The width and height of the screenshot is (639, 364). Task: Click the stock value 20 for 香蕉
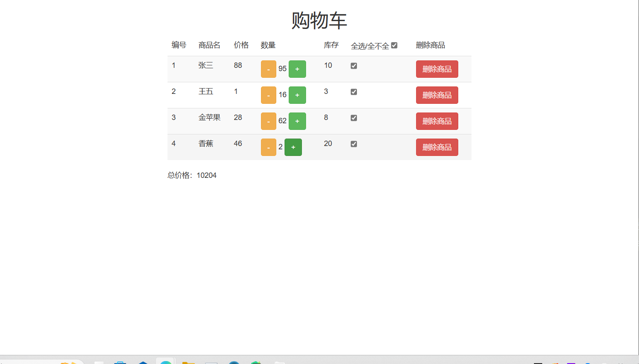click(x=328, y=144)
